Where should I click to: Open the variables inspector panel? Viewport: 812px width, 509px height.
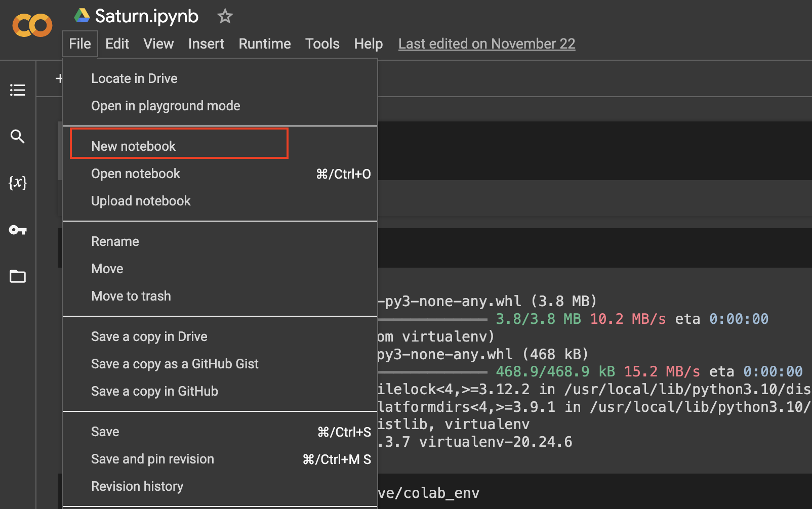coord(18,182)
